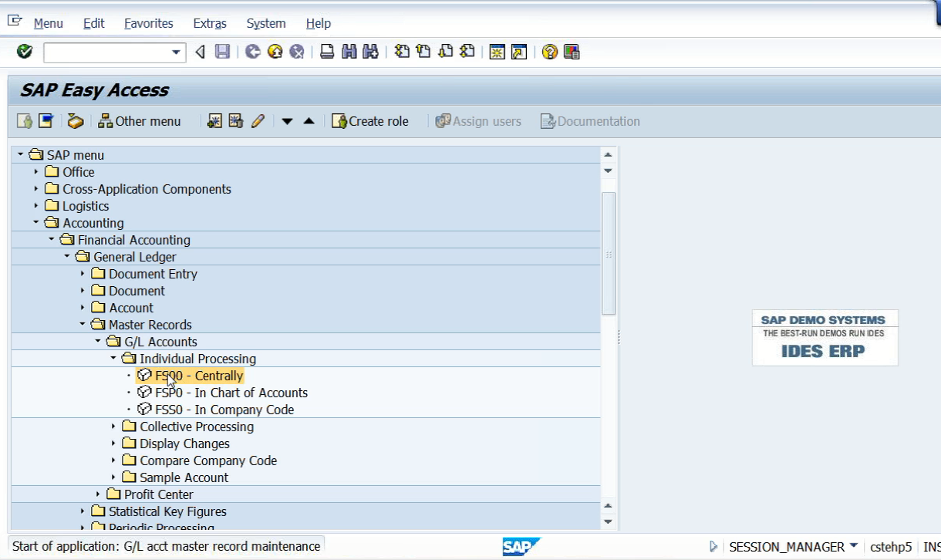Click the Find Next binoculars icon
The height and width of the screenshot is (560, 941).
click(370, 52)
